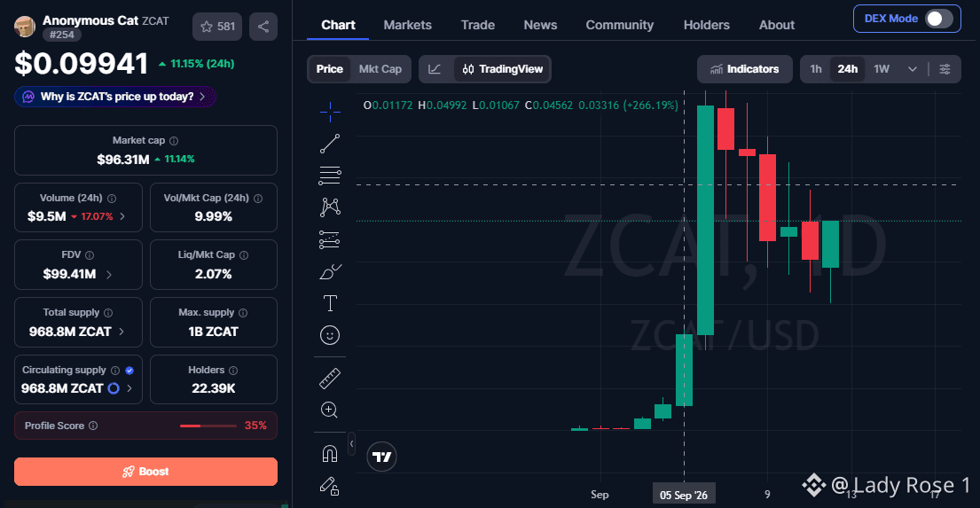Click the zoom in magnifier tool

(330, 410)
